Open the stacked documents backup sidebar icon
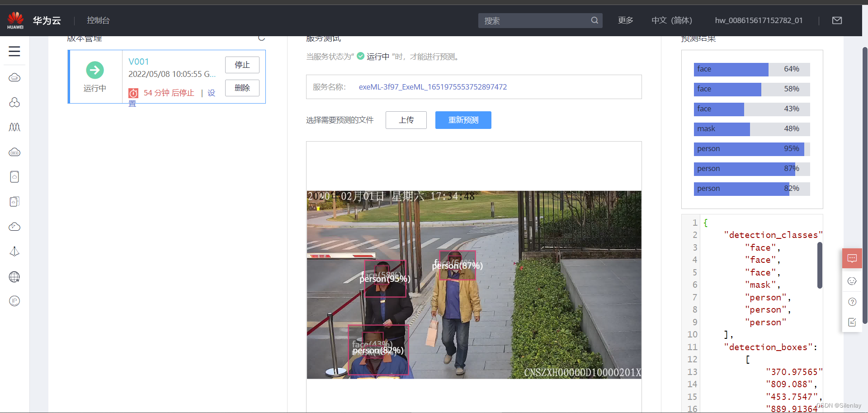This screenshot has width=868, height=413. click(x=14, y=202)
